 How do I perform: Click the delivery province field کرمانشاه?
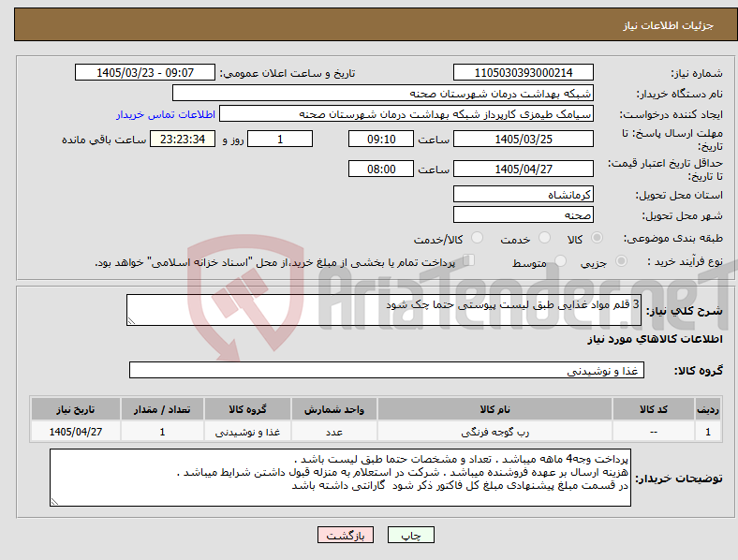tap(524, 194)
